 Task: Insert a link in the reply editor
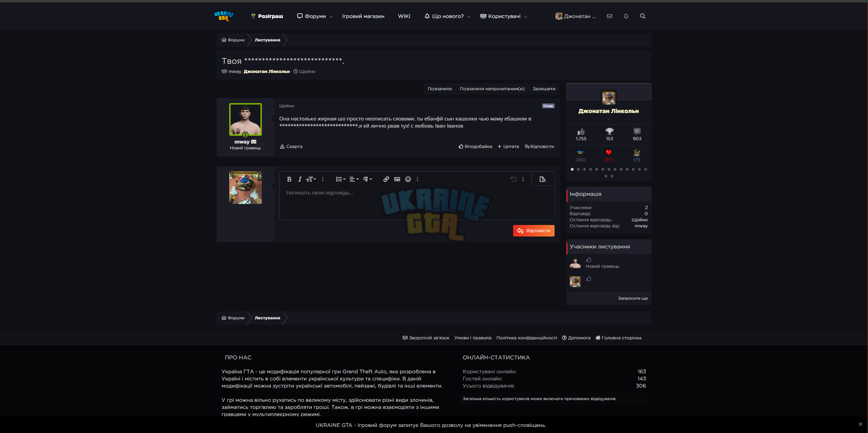(x=386, y=179)
